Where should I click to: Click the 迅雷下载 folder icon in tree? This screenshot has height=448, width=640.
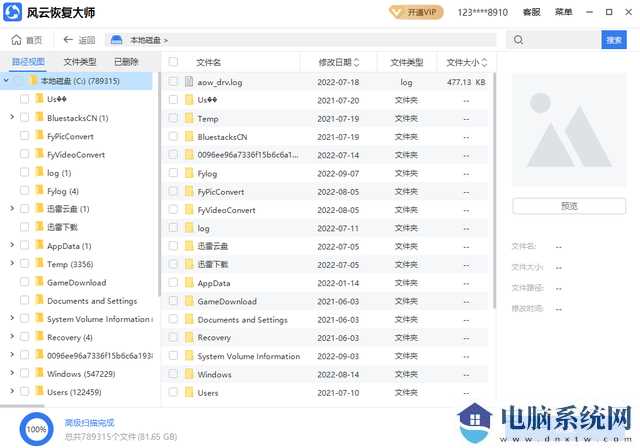coord(39,226)
